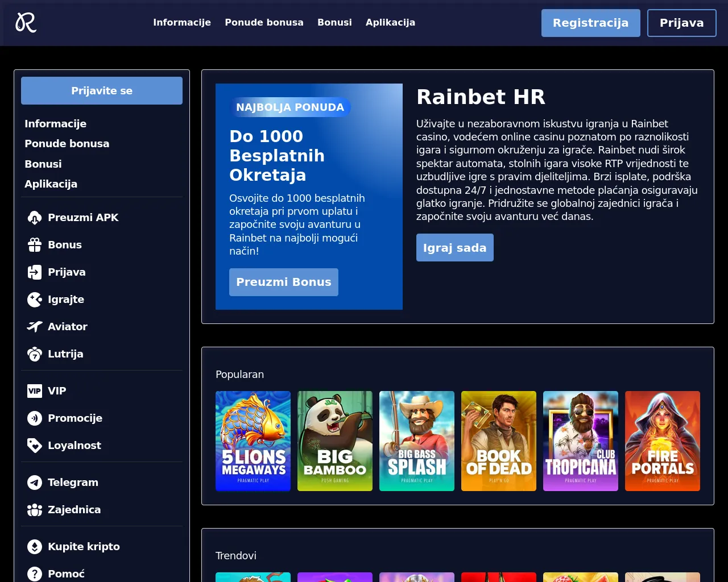The height and width of the screenshot is (582, 728).
Task: Click the Rainbet logo icon
Action: pyautogui.click(x=26, y=23)
